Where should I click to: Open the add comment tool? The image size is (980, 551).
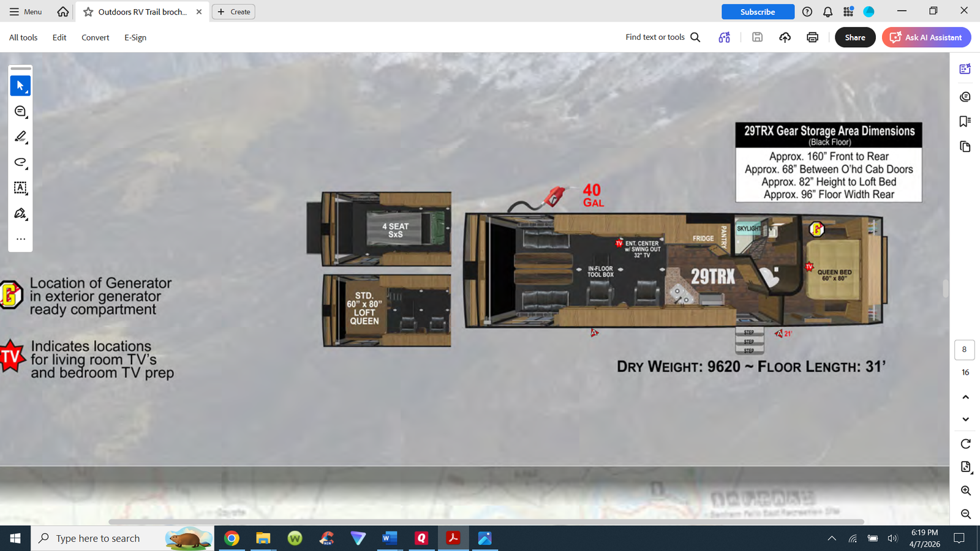[20, 111]
